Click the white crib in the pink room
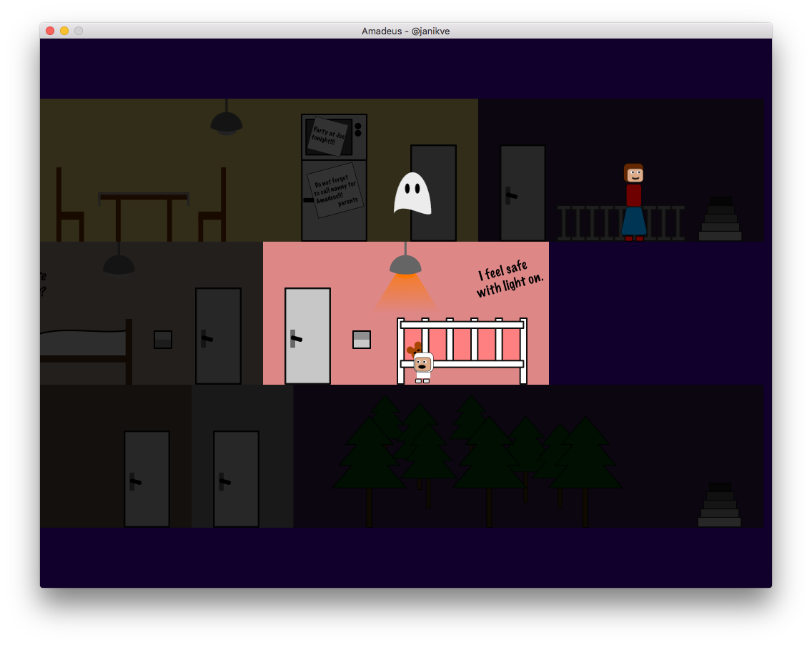 (x=462, y=350)
